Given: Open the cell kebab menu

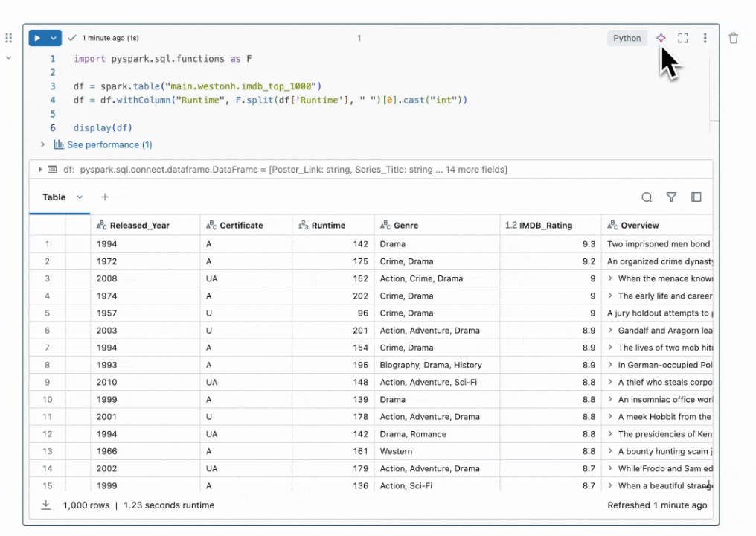Looking at the screenshot, I should coord(705,38).
